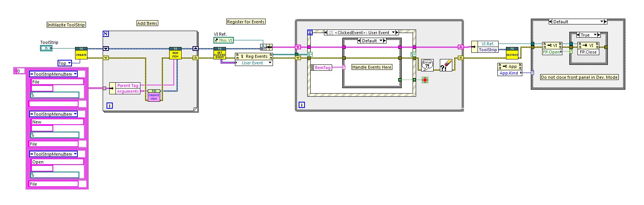Open the ClickedEvent event case selector dropdown
Image resolution: width=644 pixels, height=205 pixels.
(393, 33)
